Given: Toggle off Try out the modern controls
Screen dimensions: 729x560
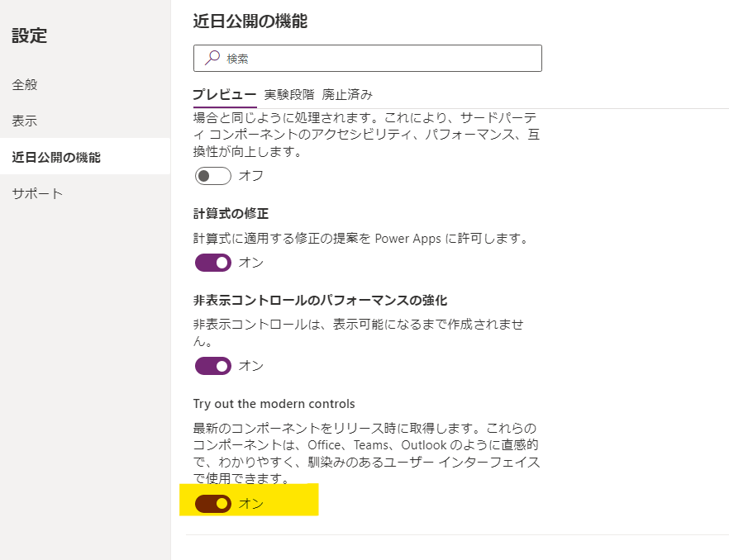Looking at the screenshot, I should tap(212, 504).
